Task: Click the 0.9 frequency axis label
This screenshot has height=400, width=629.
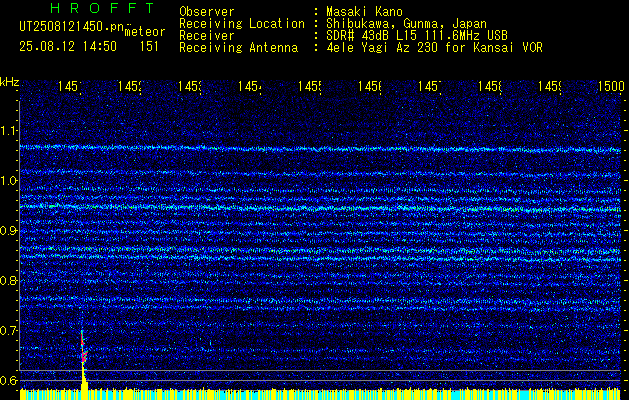Action: click(9, 230)
